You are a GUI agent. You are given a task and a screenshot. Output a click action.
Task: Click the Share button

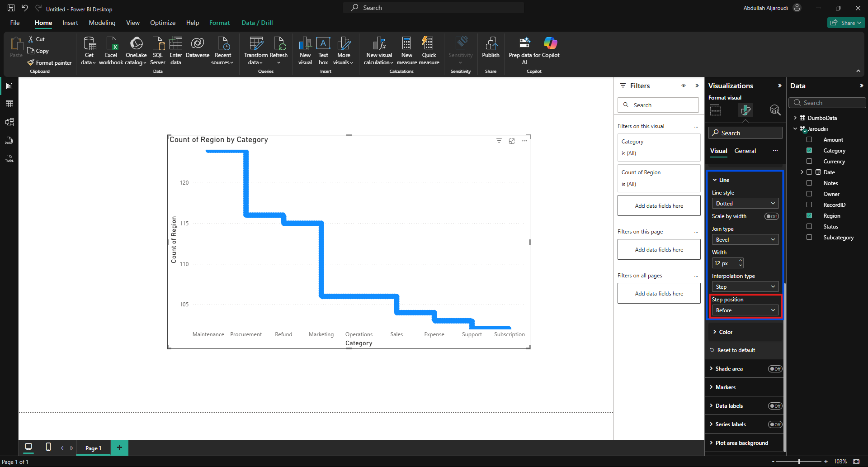[x=846, y=23]
